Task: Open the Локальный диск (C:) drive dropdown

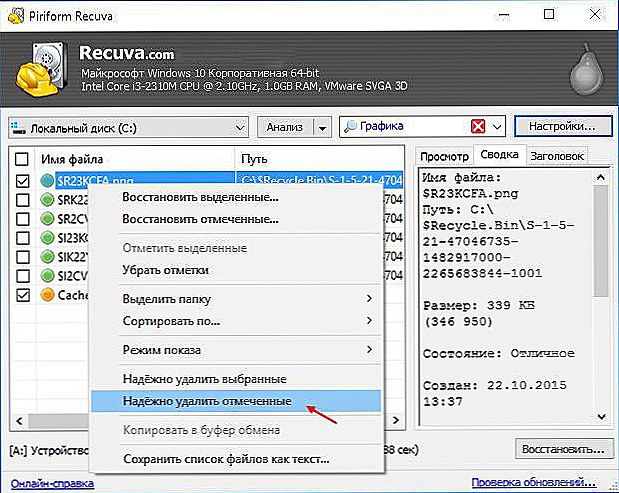Action: [240, 128]
